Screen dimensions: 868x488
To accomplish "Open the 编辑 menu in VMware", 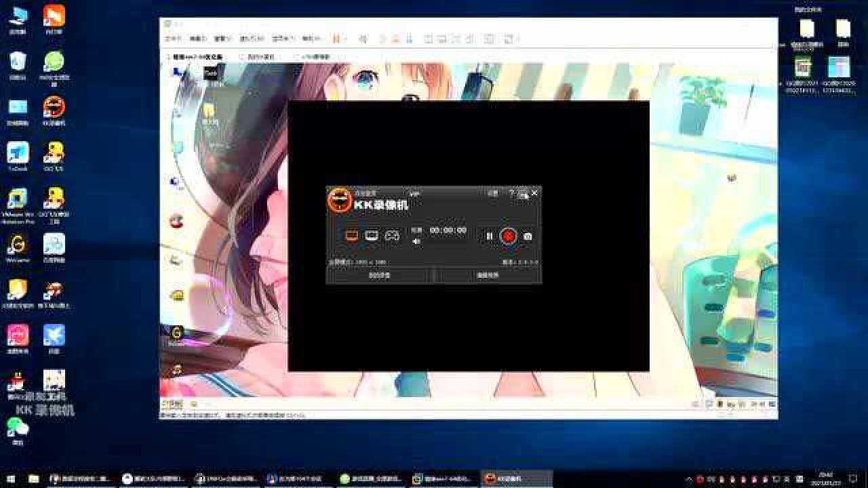I will pos(197,39).
